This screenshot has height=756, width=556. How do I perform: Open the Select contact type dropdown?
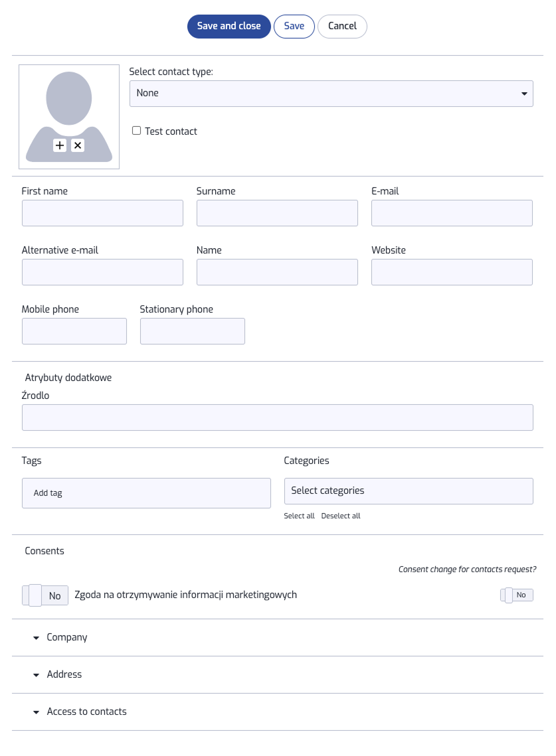[x=331, y=94]
